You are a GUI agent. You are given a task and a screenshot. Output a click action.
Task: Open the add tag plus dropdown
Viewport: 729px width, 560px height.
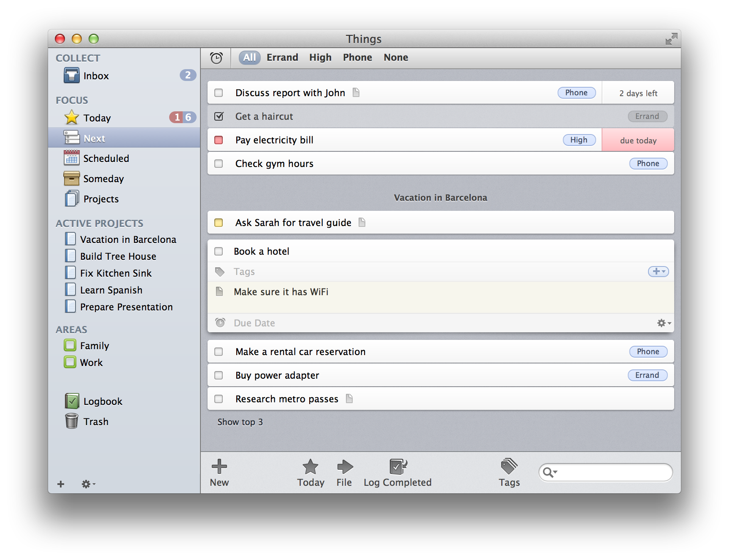[x=658, y=272]
